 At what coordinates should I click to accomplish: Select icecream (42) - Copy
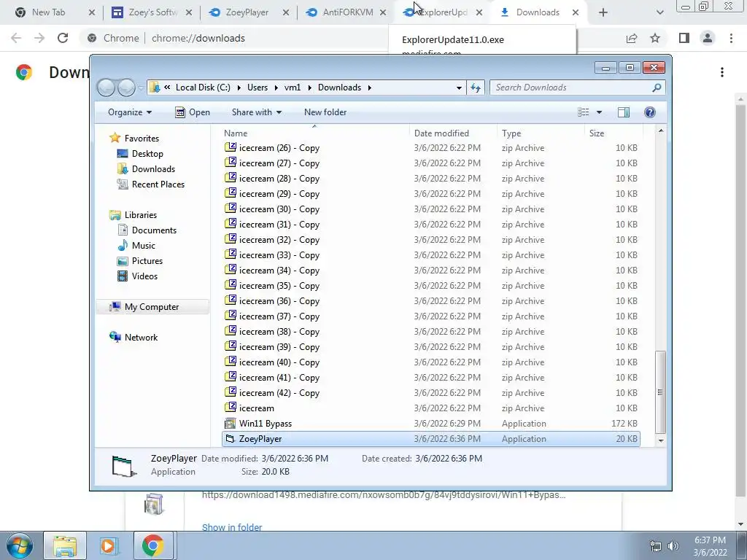pos(430,393)
